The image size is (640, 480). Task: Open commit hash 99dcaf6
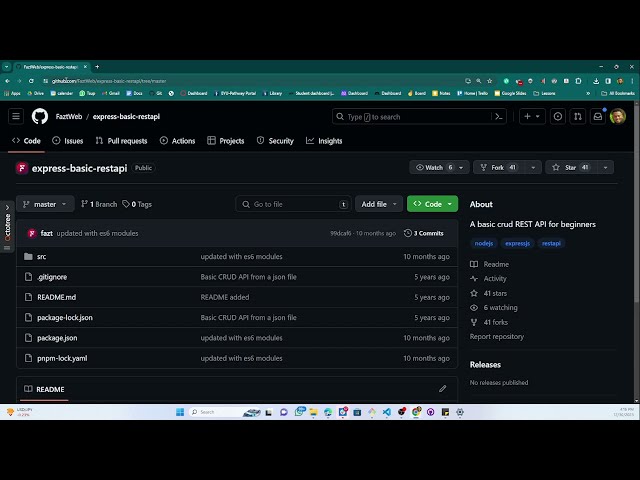(340, 233)
